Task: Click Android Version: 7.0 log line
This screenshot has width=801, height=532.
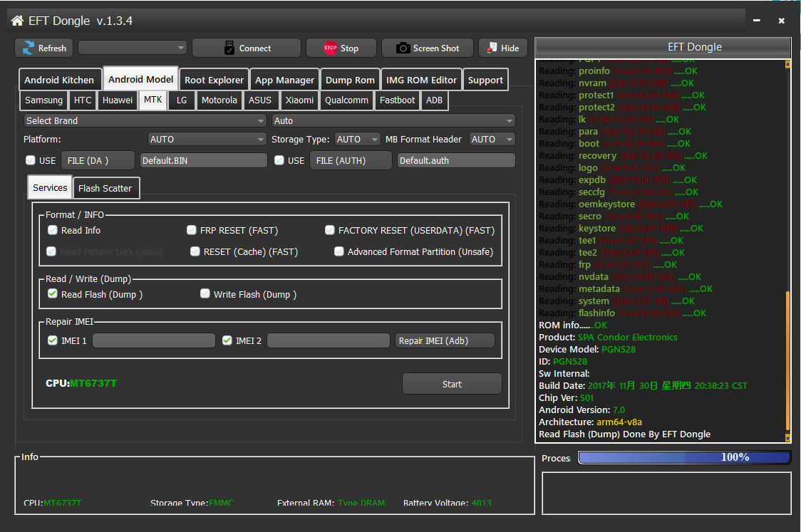Action: tap(582, 410)
